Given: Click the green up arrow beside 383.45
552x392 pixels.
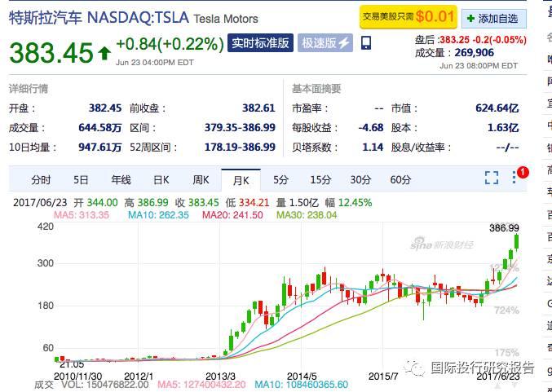Looking at the screenshot, I should tap(104, 54).
